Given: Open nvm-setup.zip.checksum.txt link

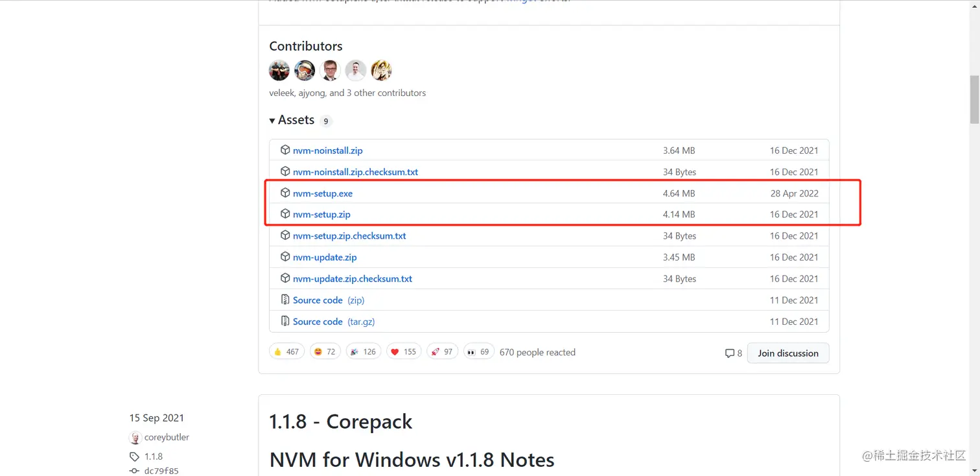Looking at the screenshot, I should [349, 236].
